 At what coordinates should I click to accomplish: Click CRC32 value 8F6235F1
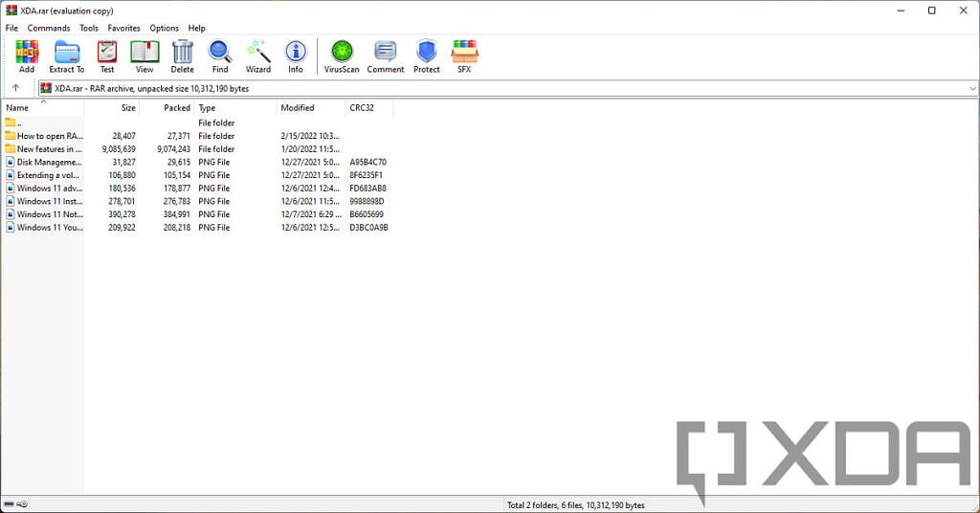[367, 175]
